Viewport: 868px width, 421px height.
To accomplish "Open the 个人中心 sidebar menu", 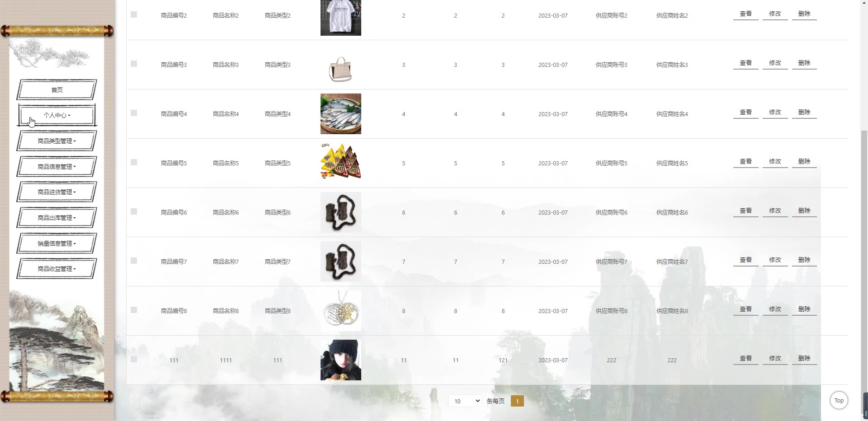I will (57, 115).
